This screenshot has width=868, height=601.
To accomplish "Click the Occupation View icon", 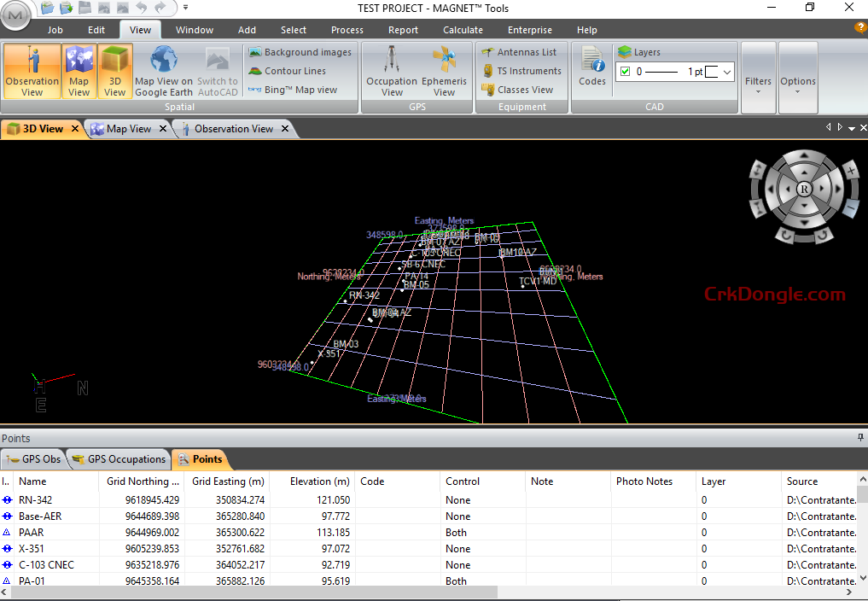I will point(392,70).
